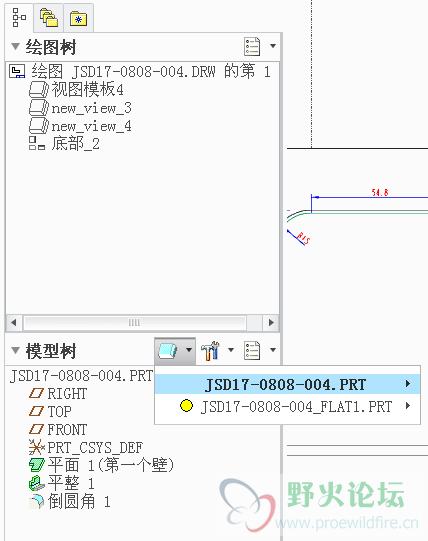Select new_view_3 in drawing tree
This screenshot has height=541, width=428.
(x=91, y=108)
